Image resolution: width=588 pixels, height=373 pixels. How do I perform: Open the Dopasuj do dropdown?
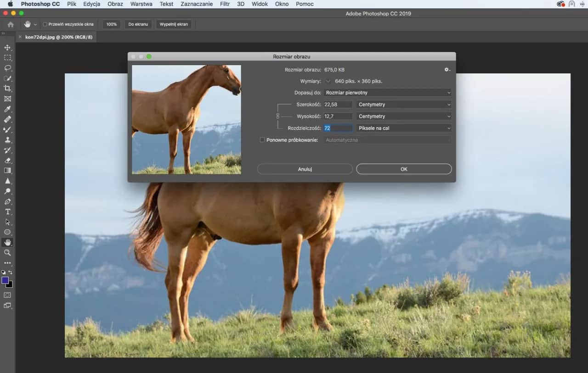387,92
